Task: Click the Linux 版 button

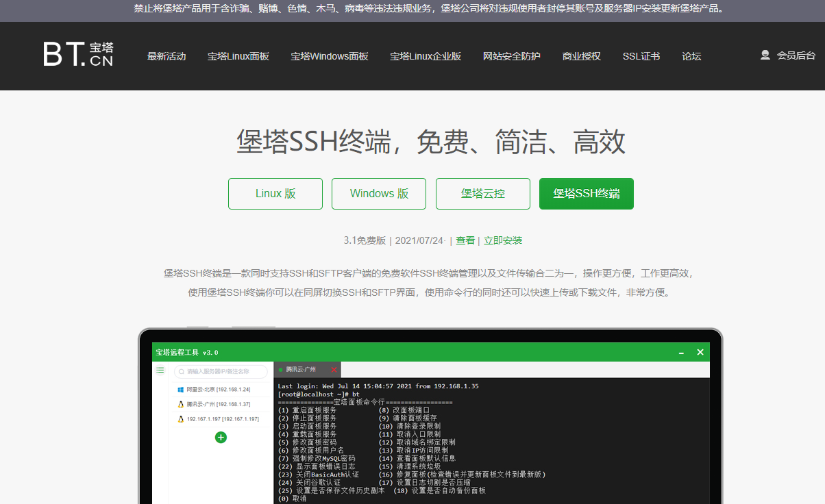Action: tap(275, 194)
